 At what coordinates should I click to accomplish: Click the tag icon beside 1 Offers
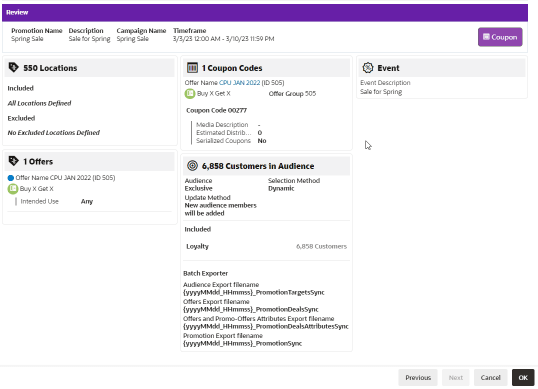coord(13,161)
